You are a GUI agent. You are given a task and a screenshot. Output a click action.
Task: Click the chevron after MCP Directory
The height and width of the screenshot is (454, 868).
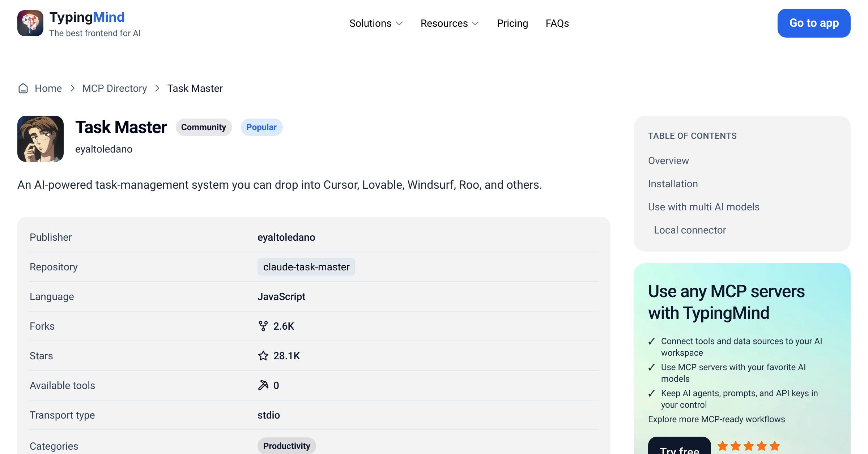[157, 88]
